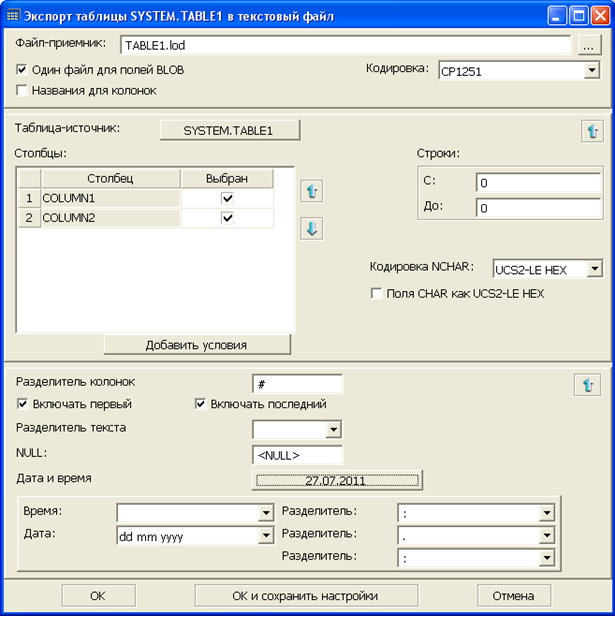Toggle Один файл для полей BLOB
Viewport: 615px width, 617px height.
[22, 70]
